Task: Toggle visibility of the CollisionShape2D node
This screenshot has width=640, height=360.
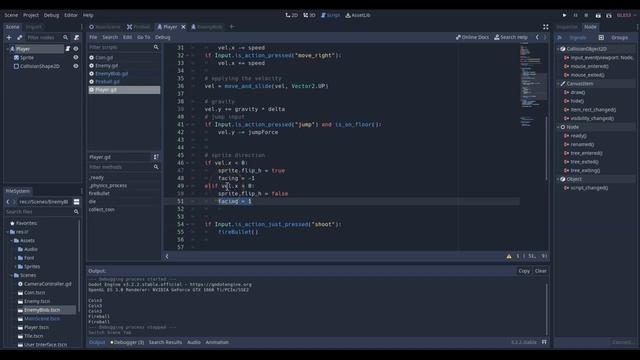Action: click(76, 66)
